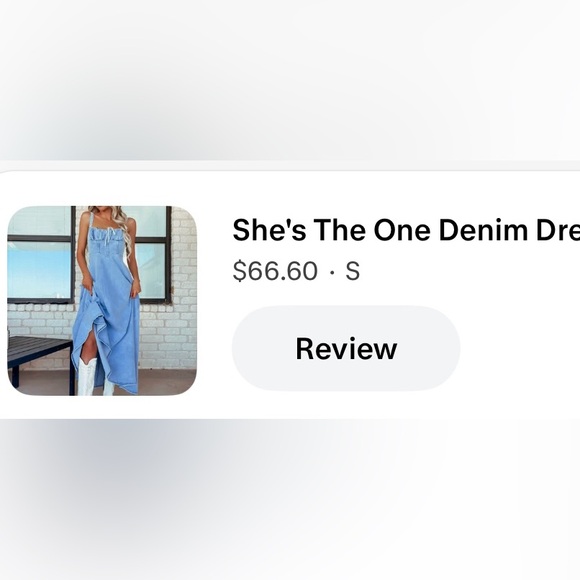Open the She's The One Denim Dress title
The image size is (580, 580).
click(x=406, y=230)
